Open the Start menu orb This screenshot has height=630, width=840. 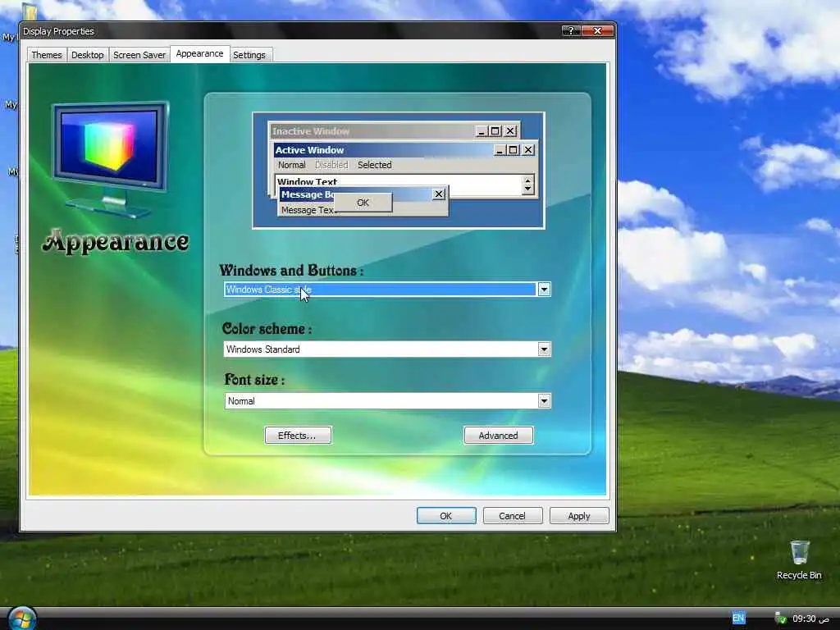21,619
